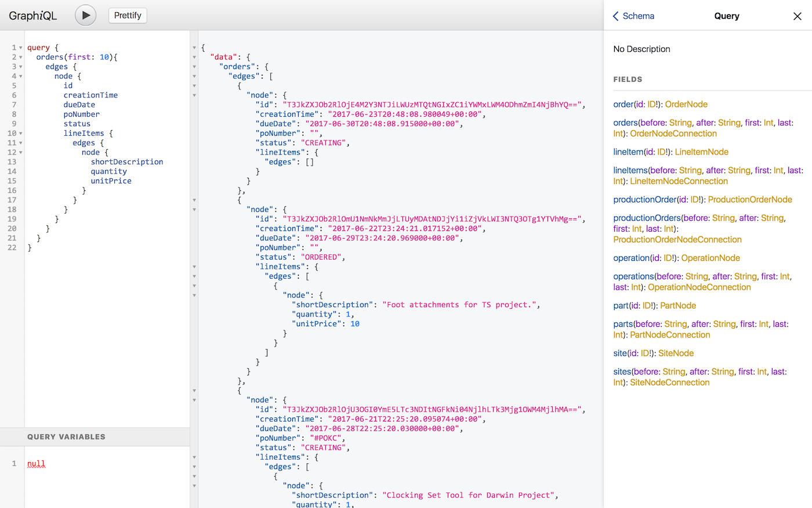Collapse the lineItems block on line 10
The width and height of the screenshot is (812, 508).
click(20, 133)
